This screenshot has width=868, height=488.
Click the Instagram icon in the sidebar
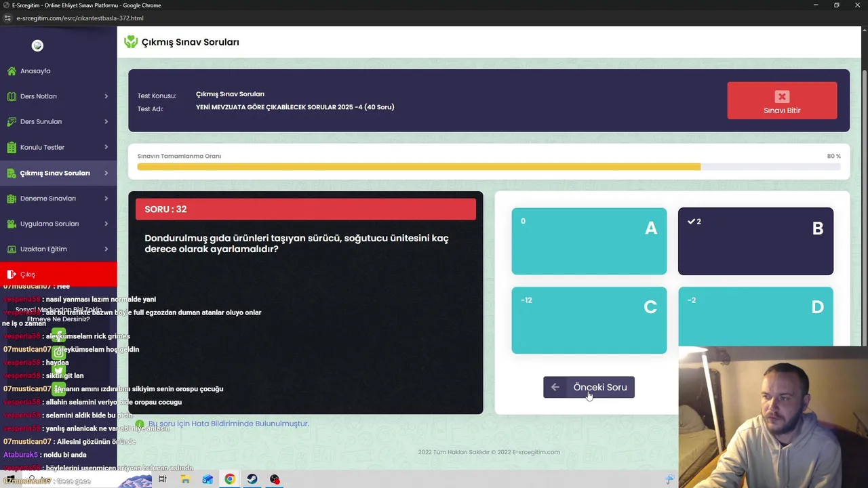59,352
